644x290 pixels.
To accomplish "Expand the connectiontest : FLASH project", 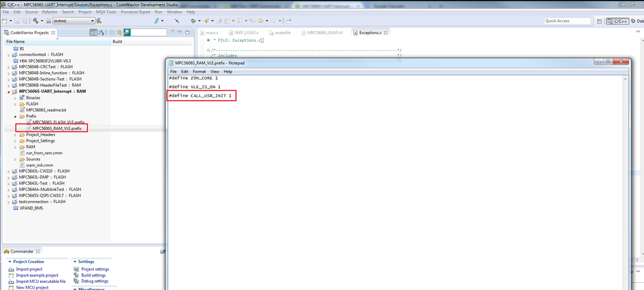I will 8,55.
